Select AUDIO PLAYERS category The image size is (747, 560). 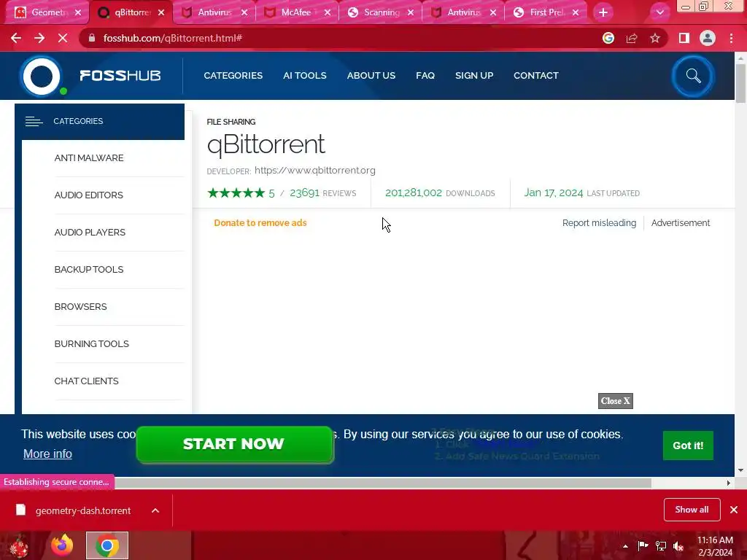(x=90, y=233)
